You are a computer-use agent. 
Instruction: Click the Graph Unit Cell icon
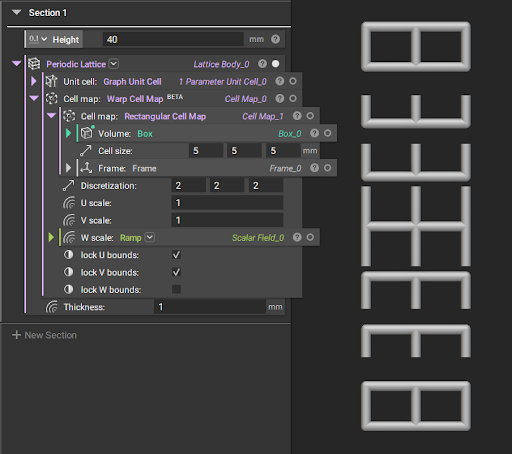pos(51,81)
